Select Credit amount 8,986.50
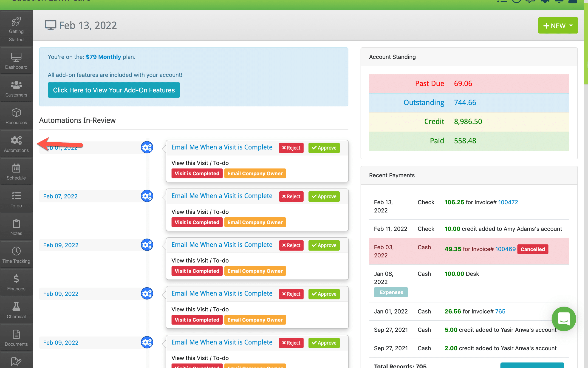 (468, 121)
